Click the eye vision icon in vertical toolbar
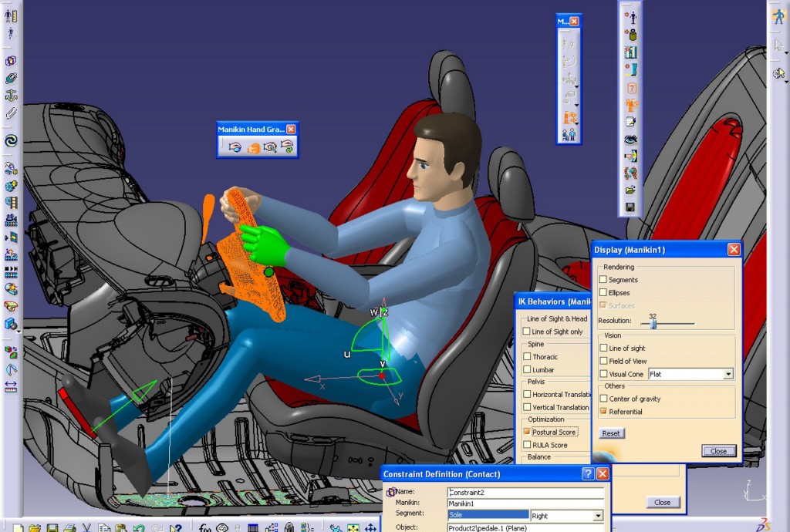 [630, 140]
